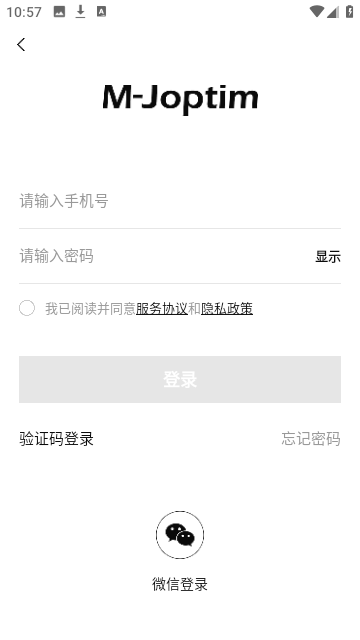The image size is (360, 640).
Task: Tap the keyboard 'A' status bar icon
Action: [x=101, y=12]
